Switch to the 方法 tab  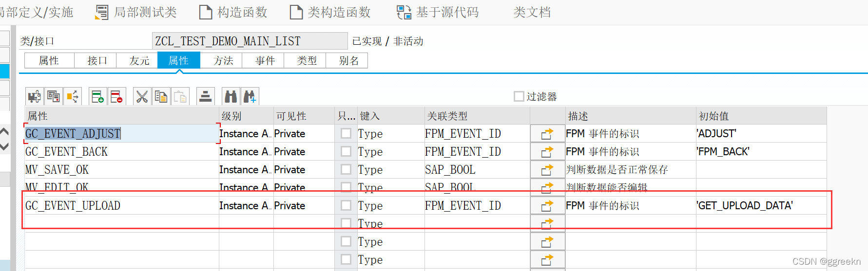point(222,60)
